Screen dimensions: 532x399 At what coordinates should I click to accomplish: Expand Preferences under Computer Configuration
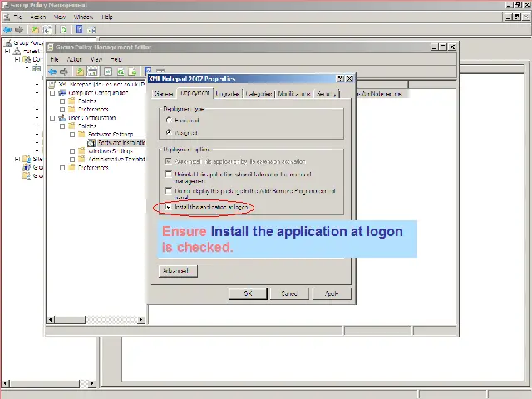point(62,110)
